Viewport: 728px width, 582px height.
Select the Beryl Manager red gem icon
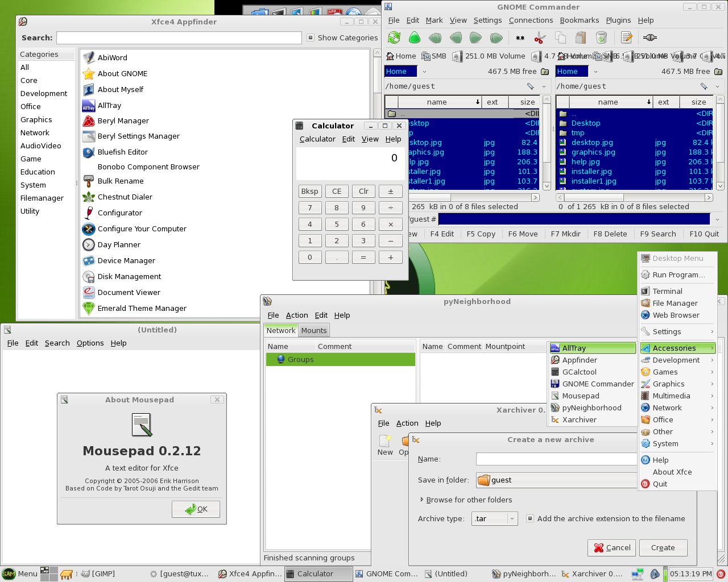(x=89, y=121)
